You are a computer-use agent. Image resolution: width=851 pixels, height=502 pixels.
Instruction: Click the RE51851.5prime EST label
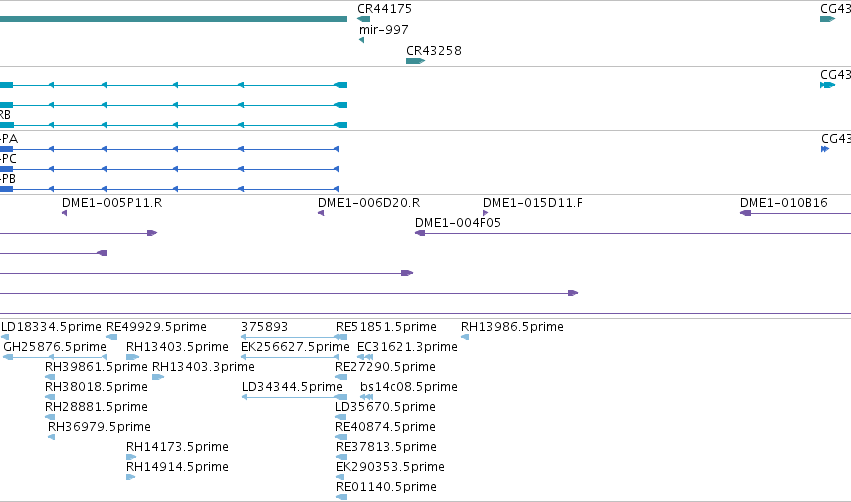386,327
